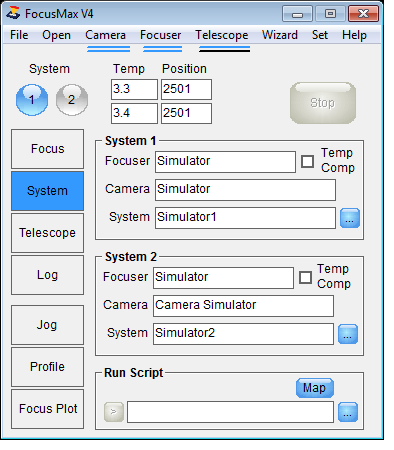Select system 2 gray sphere button

point(72,100)
